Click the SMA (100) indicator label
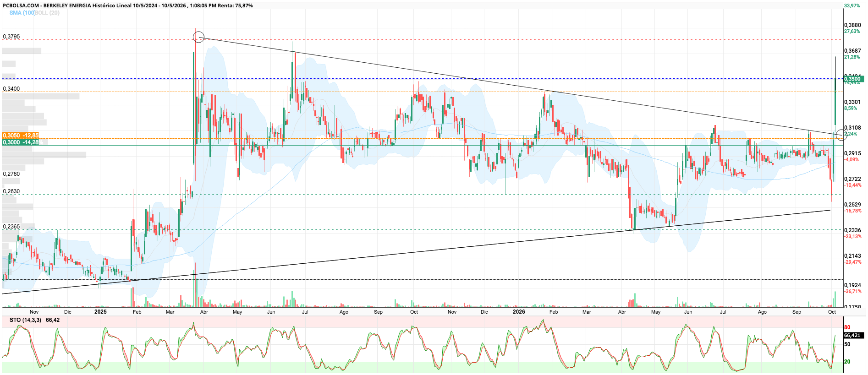Viewport: 868px width, 375px height. point(22,13)
